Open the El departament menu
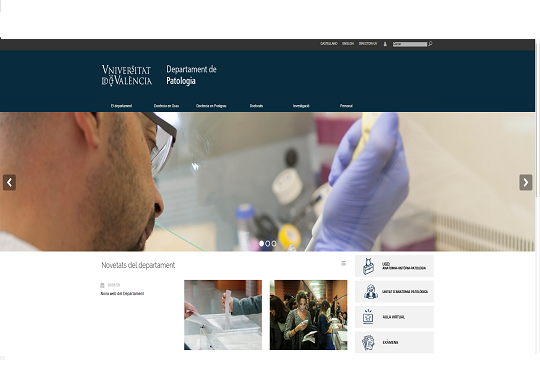This screenshot has width=540, height=378. (x=121, y=106)
